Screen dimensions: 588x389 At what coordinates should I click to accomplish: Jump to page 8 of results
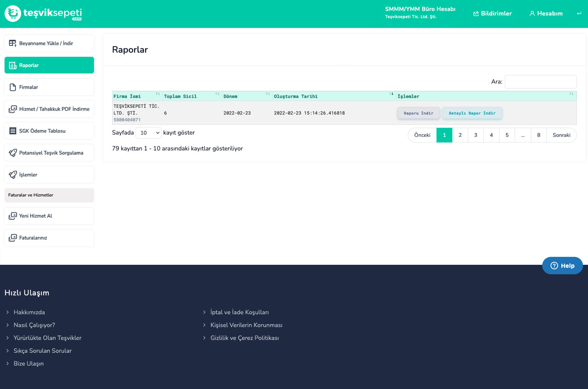pos(538,135)
